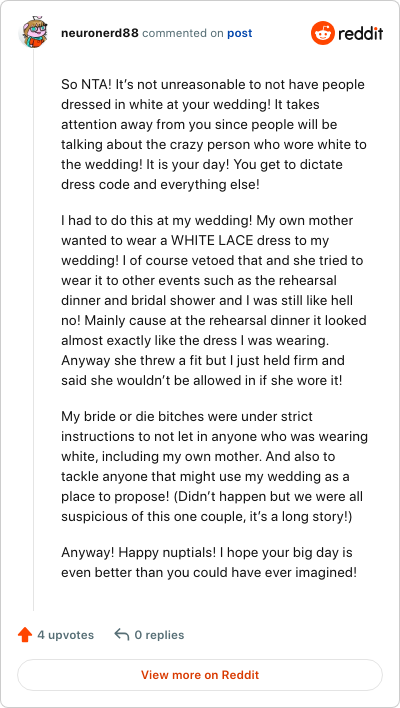Screen dimensions: 400x708
Task: Open the neuronerd88 username link
Action: click(100, 33)
